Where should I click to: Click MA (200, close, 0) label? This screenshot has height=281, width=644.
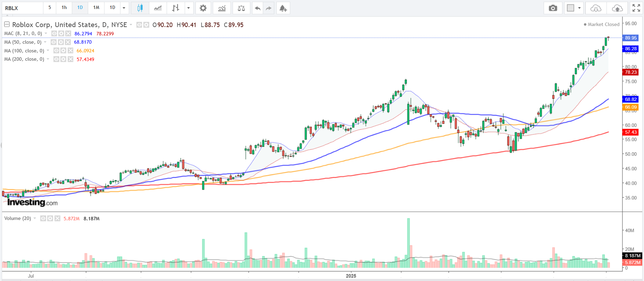[x=24, y=59]
